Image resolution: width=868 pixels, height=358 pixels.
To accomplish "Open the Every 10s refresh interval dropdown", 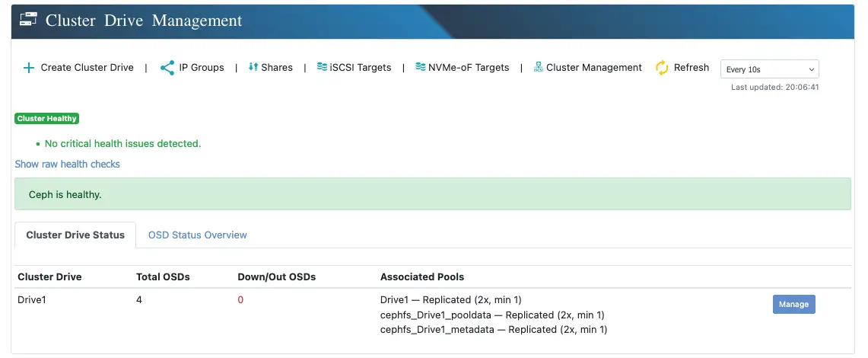I will 769,69.
